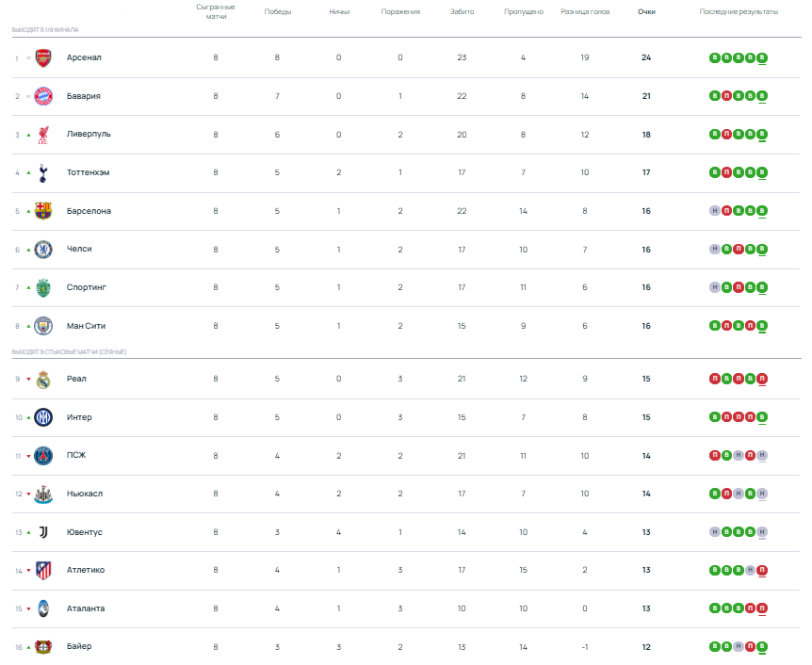
Task: Click the Bayern Munich club logo
Action: coord(43,96)
